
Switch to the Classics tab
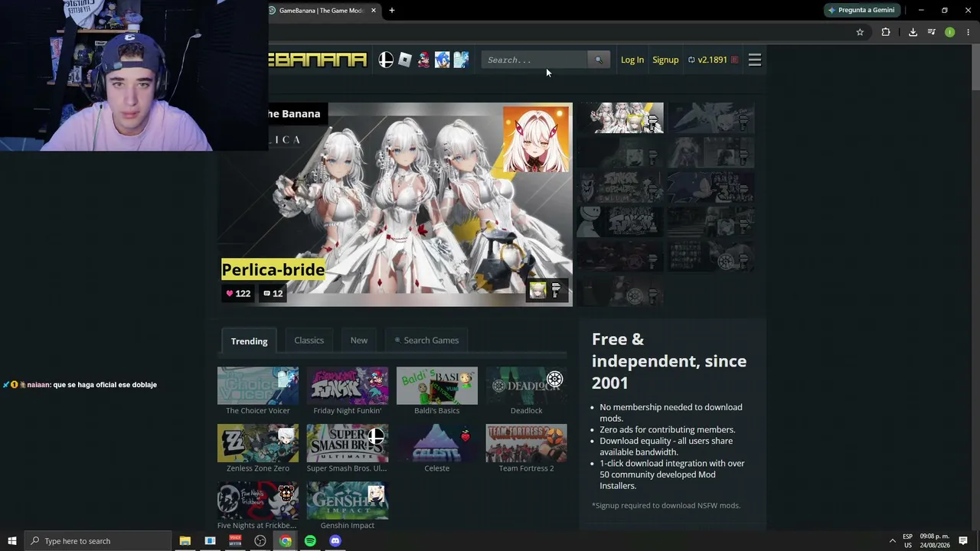point(309,341)
